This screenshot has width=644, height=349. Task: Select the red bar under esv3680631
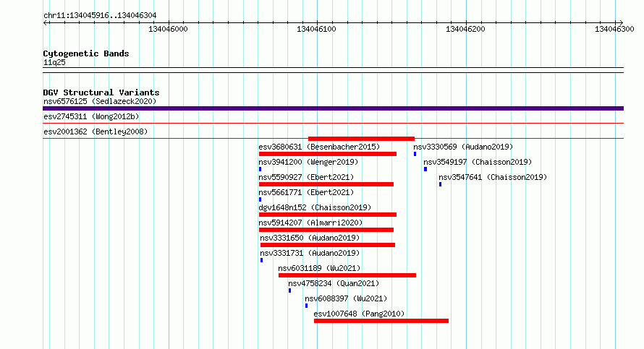click(x=327, y=154)
